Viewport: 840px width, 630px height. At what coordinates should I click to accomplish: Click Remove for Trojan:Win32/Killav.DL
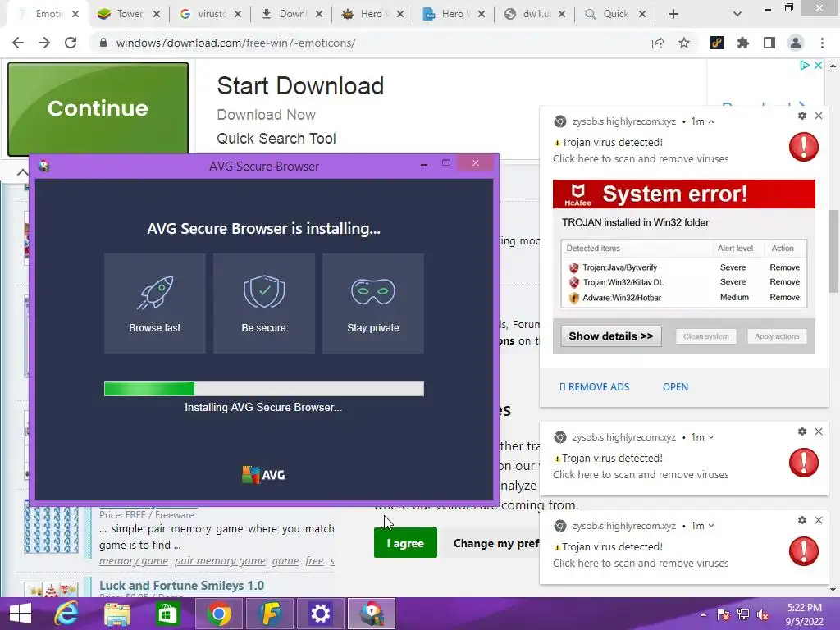(785, 282)
